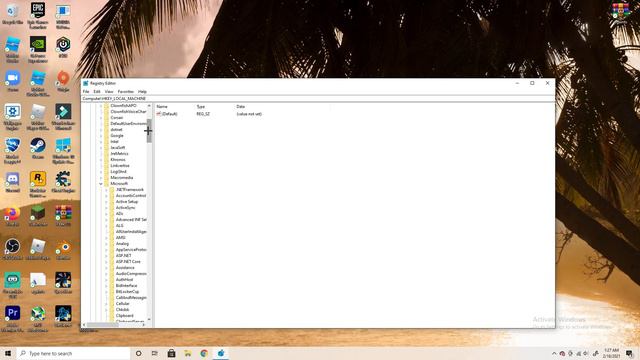Viewport: 640px width, 360px height.
Task: Click the Registry Editor title bar icon
Action: 86,83
